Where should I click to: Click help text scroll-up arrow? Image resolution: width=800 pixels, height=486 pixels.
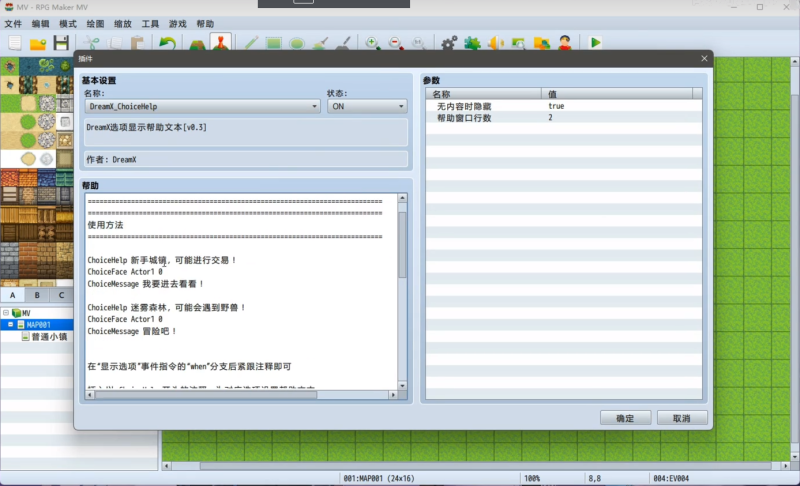(x=402, y=197)
